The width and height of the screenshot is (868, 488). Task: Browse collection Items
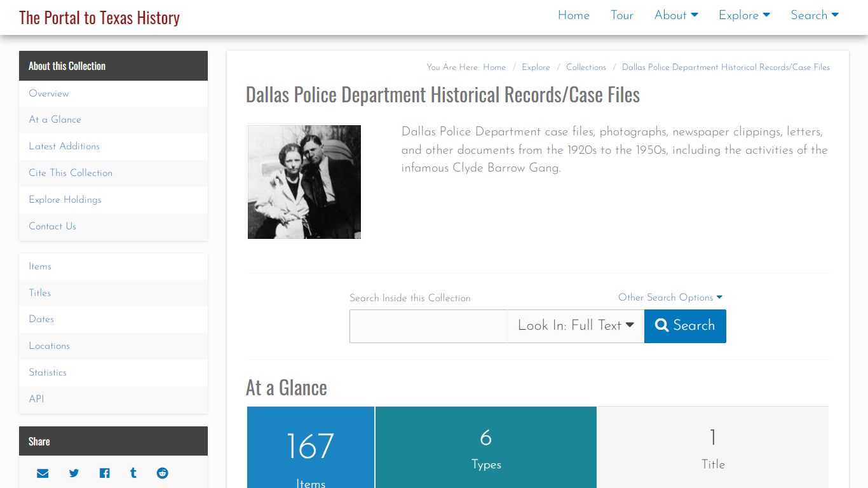(113, 266)
